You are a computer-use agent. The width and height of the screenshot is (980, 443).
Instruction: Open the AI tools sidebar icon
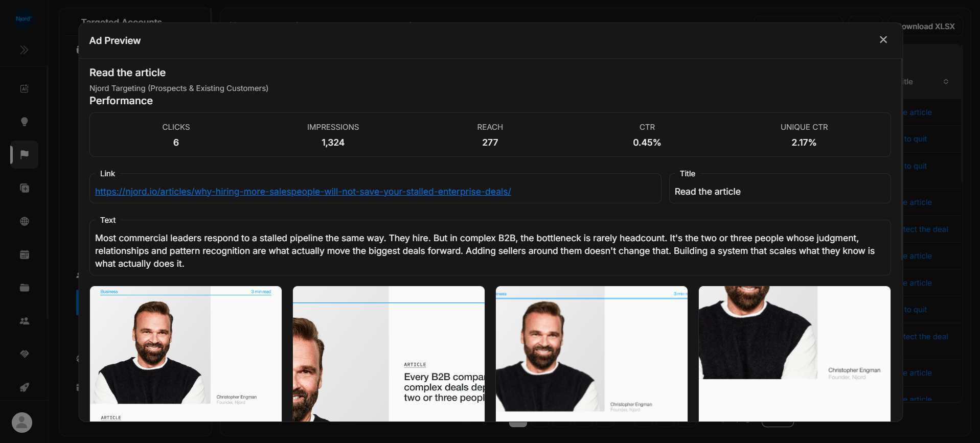[24, 88]
